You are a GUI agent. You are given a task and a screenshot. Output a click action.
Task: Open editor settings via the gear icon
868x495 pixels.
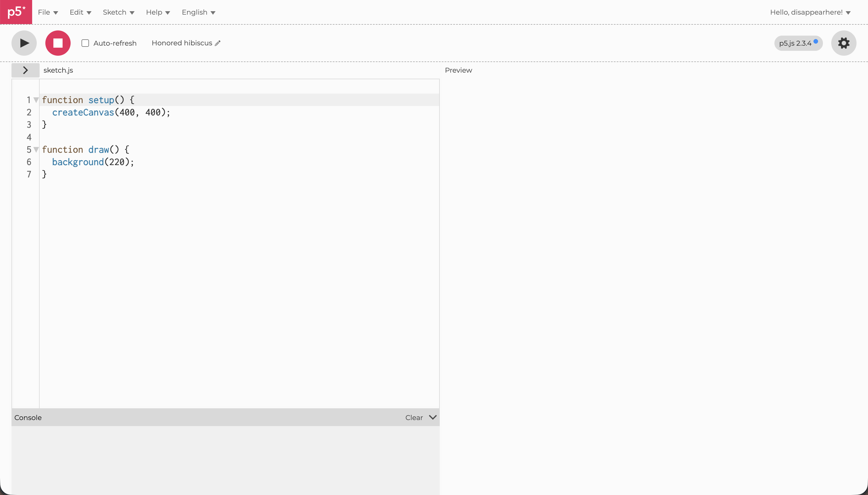(x=844, y=43)
